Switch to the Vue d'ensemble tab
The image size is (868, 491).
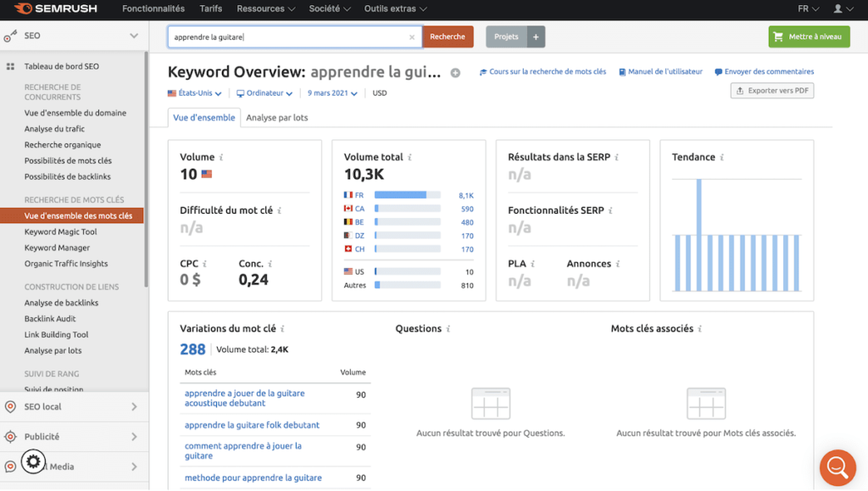coord(203,117)
